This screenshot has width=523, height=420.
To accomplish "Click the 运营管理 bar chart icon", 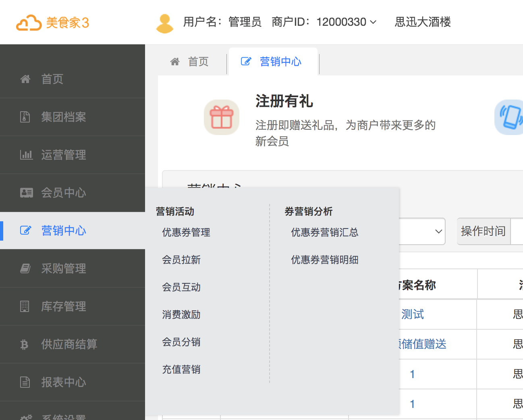I will coord(26,155).
